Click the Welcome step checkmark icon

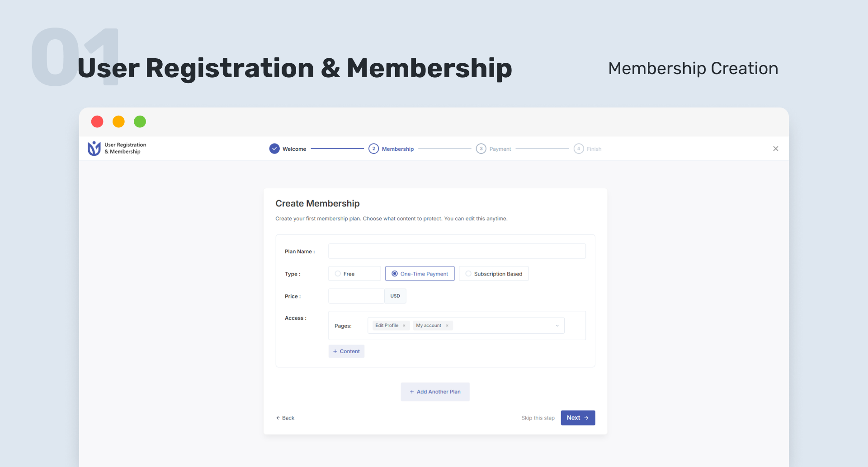(274, 149)
